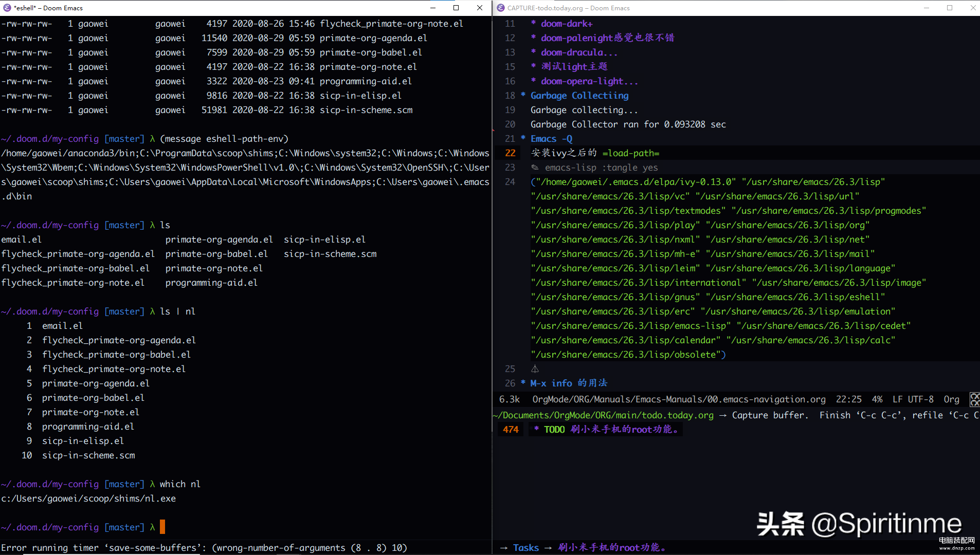Click numbered row 8 'programming-aid.el'
The image size is (980, 555).
coord(88,427)
